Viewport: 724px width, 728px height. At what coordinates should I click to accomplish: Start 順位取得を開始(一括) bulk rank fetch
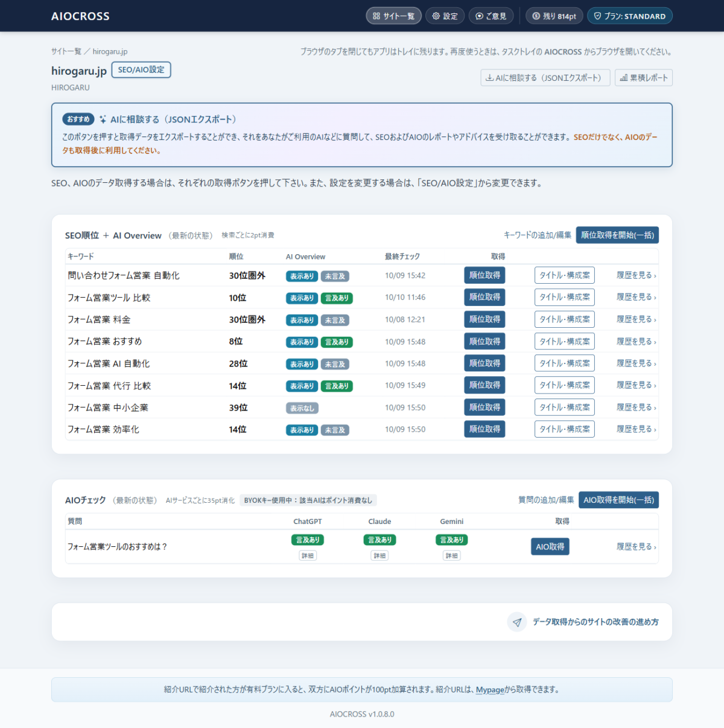[617, 235]
